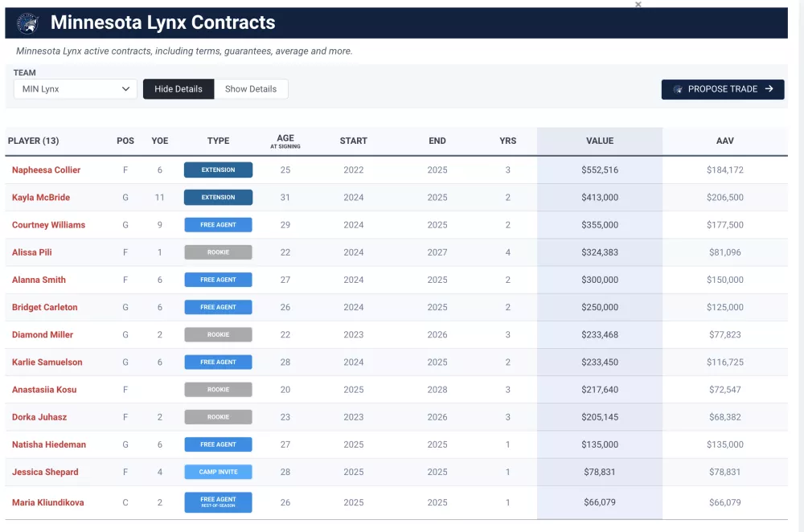Open Natisha Hiedeman's player link
This screenshot has height=532, width=804.
(49, 445)
